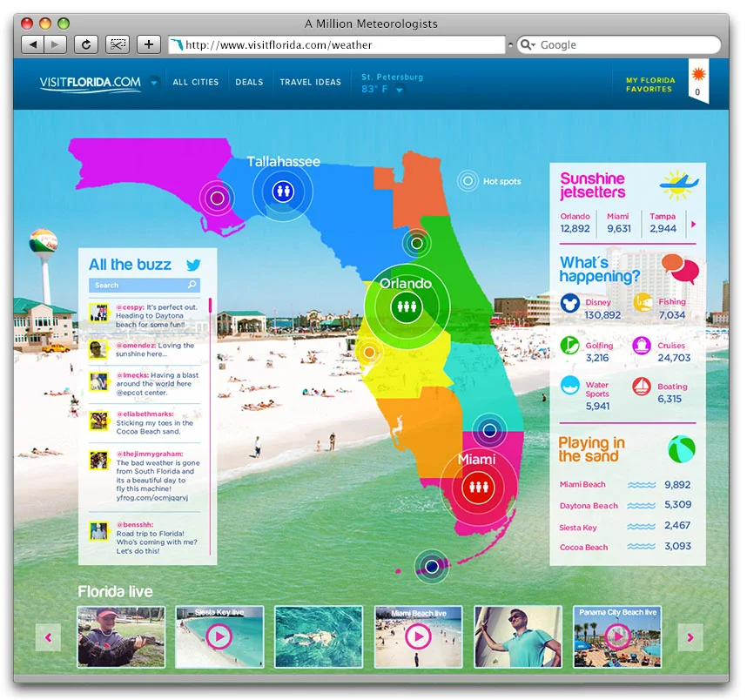Viewport: 747px width, 700px height.
Task: Reload the page with the refresh button
Action: click(x=86, y=44)
